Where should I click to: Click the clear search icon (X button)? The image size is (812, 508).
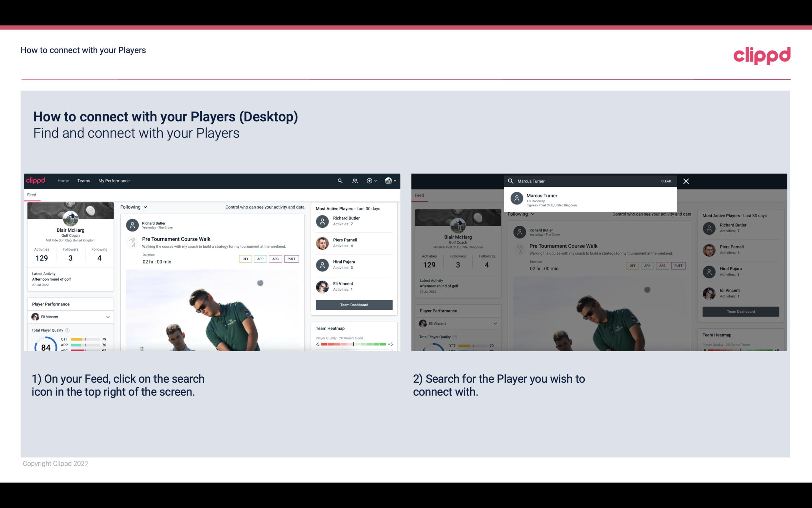point(686,181)
